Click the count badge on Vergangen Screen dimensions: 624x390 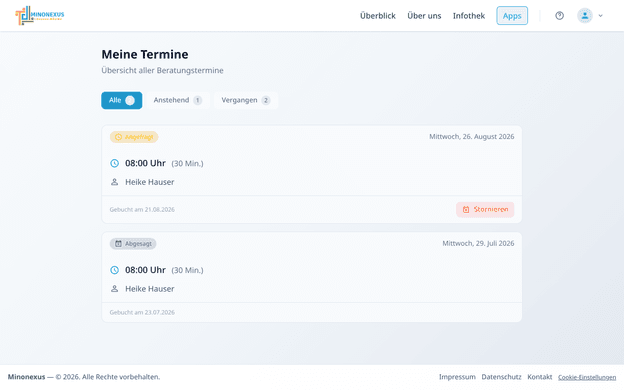tap(266, 100)
